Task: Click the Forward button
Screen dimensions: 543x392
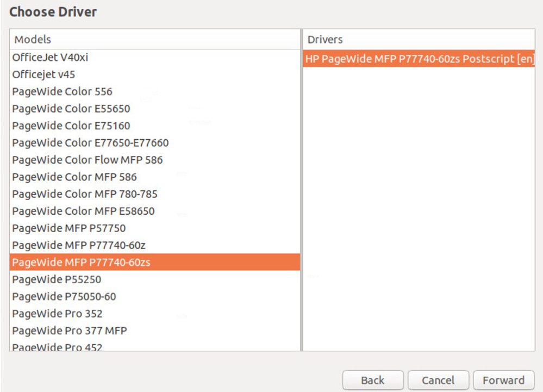Action: (503, 380)
